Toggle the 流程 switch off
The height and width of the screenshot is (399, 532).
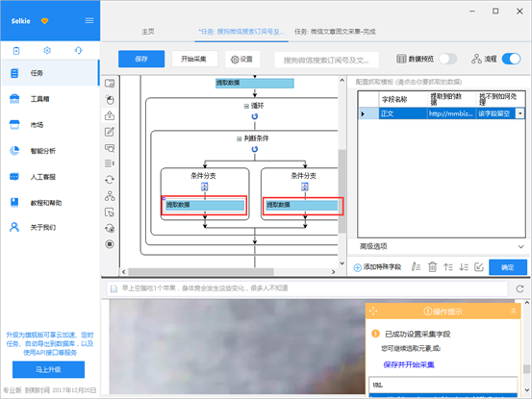coord(511,59)
